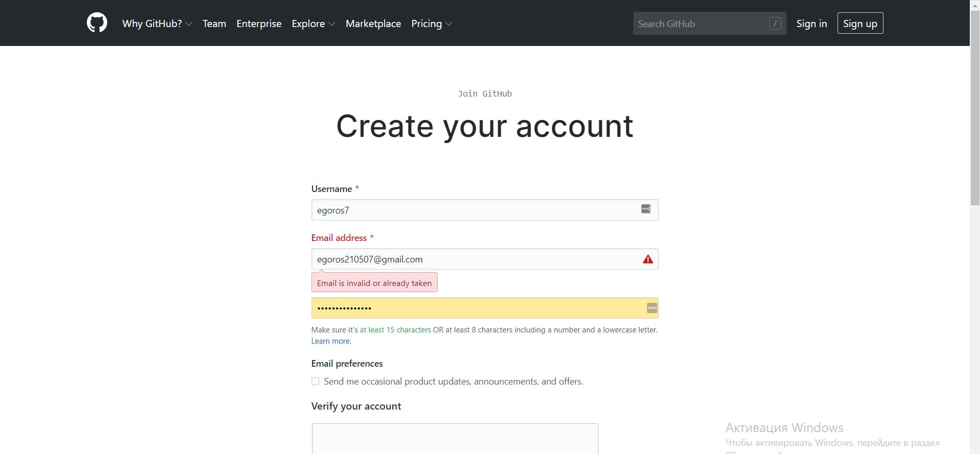
Task: Expand the Pricing dropdown menu
Action: pyautogui.click(x=432, y=23)
